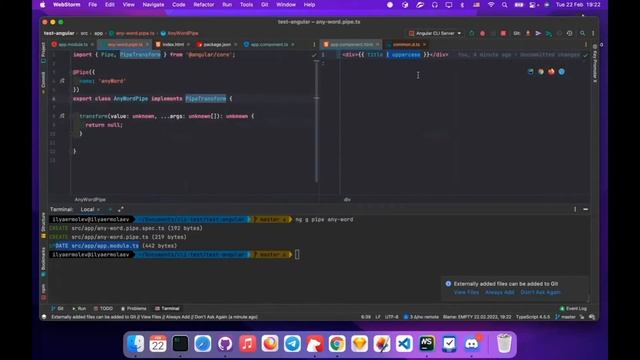Click Don't Ask Again in Git notification

(x=540, y=292)
